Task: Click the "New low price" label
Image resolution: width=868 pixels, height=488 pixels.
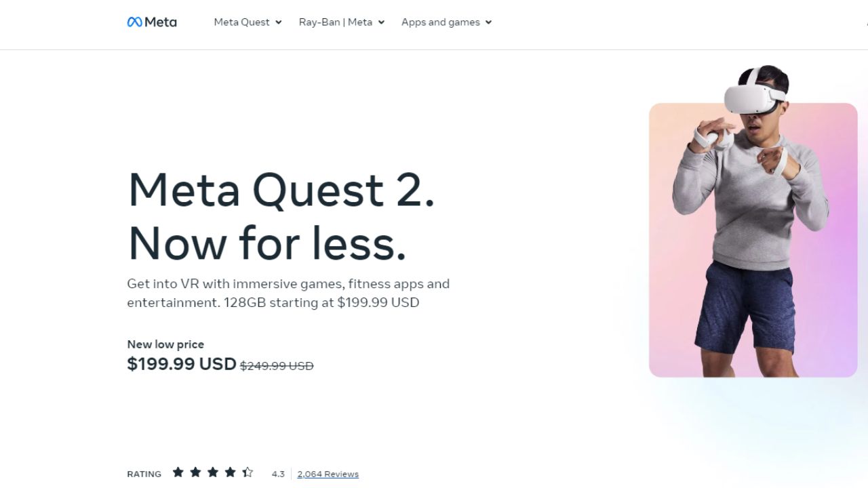Action: click(165, 344)
